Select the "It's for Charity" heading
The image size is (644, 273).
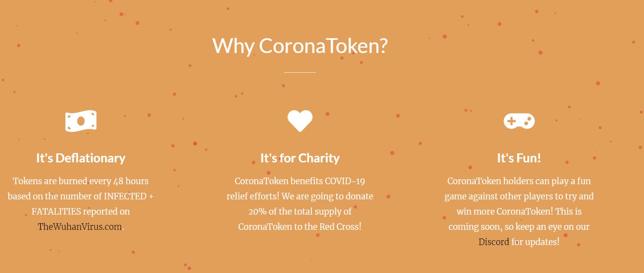tap(300, 158)
